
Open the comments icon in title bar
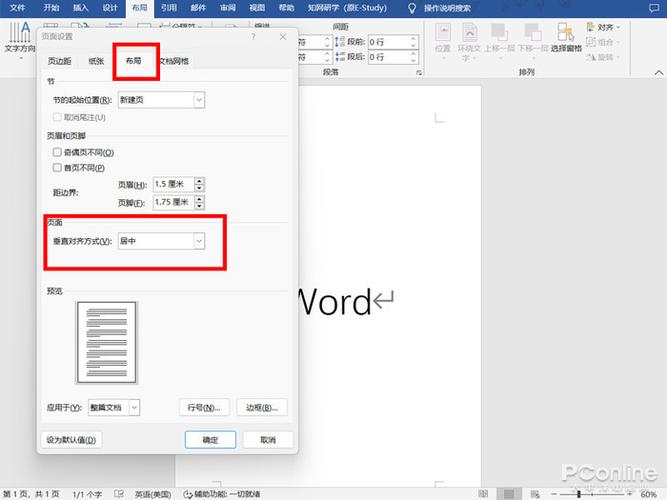(x=654, y=8)
